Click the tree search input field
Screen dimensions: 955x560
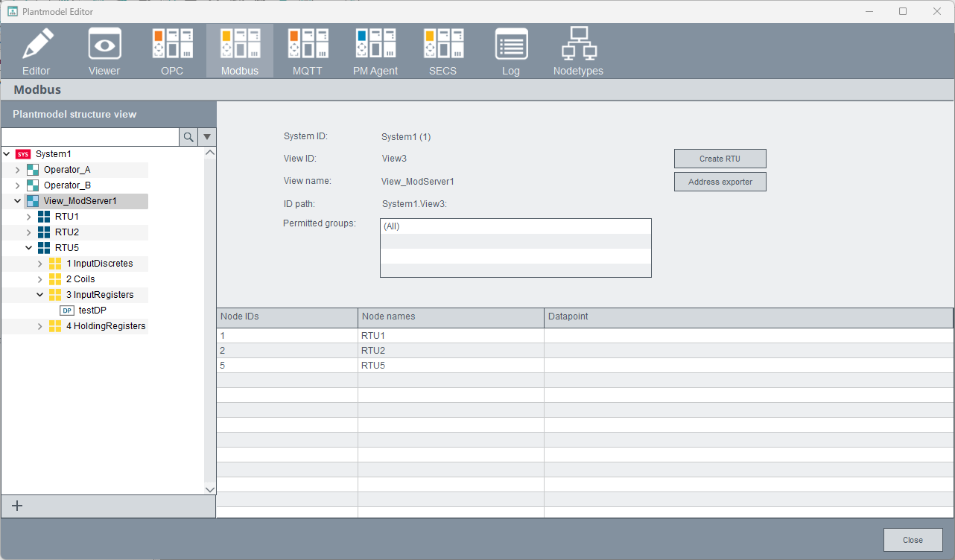tap(90, 137)
